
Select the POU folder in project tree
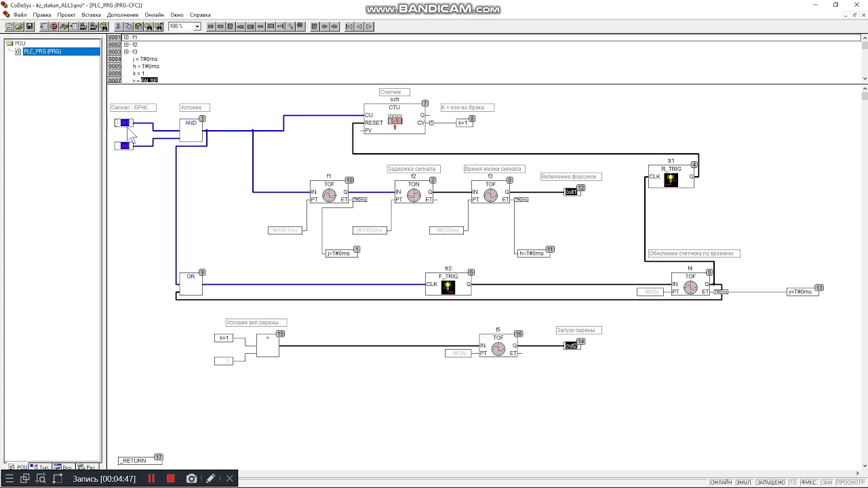pyautogui.click(x=20, y=43)
